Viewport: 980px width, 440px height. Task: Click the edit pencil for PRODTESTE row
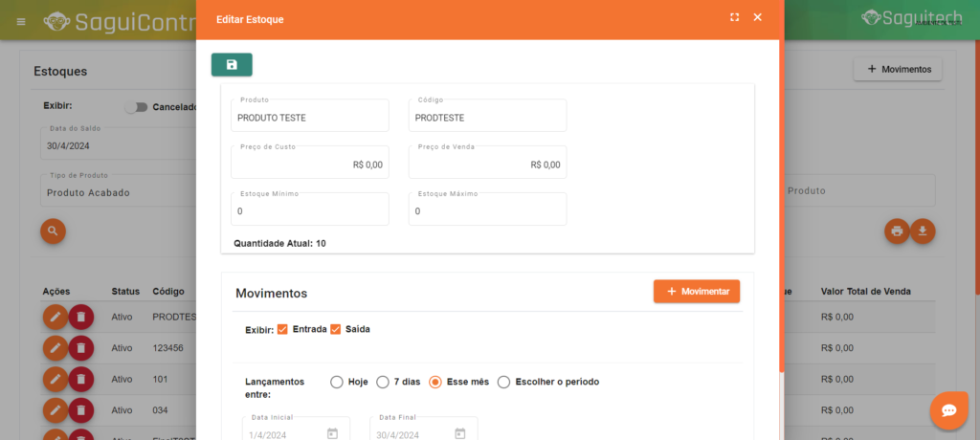click(56, 317)
